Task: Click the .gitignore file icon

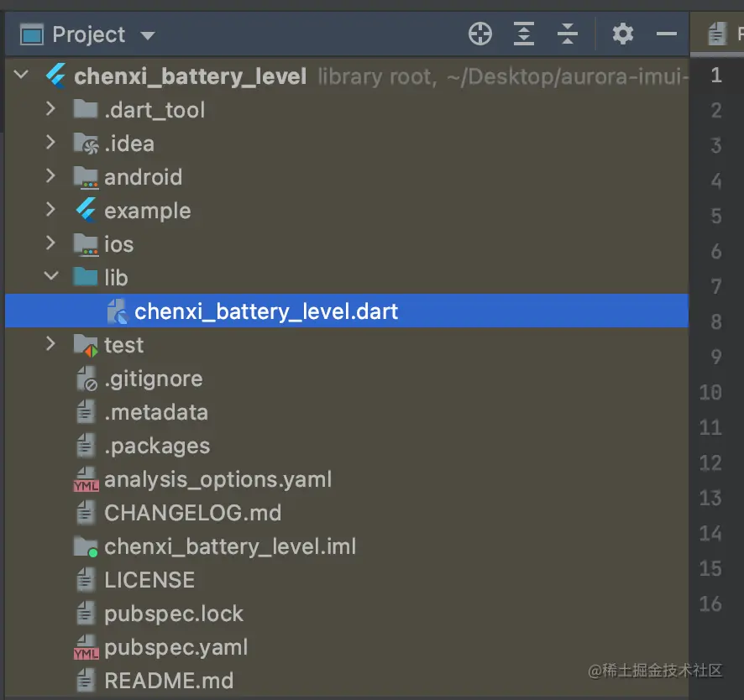Action: point(86,379)
